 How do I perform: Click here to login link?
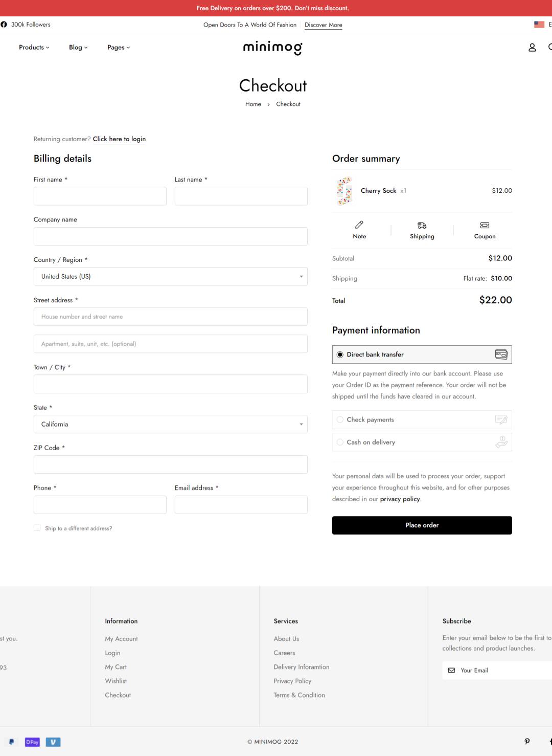pos(119,139)
